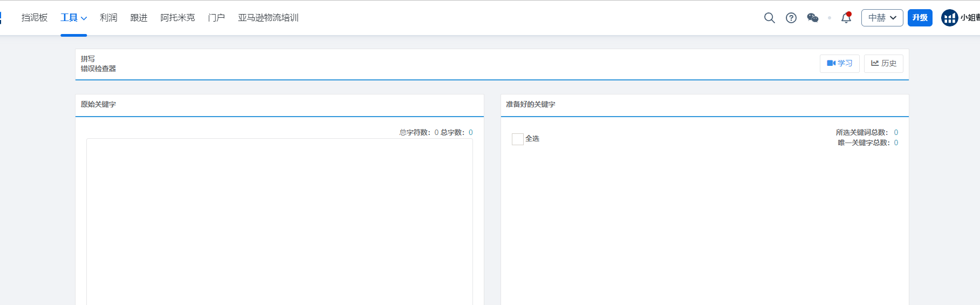Click the blue 升级 upgrade button
Image resolution: width=980 pixels, height=305 pixels.
coord(920,18)
